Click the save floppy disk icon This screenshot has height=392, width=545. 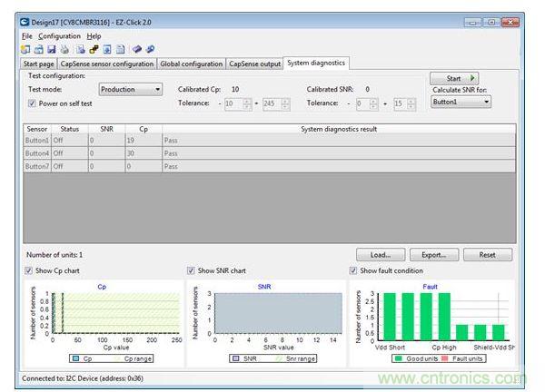click(x=51, y=49)
